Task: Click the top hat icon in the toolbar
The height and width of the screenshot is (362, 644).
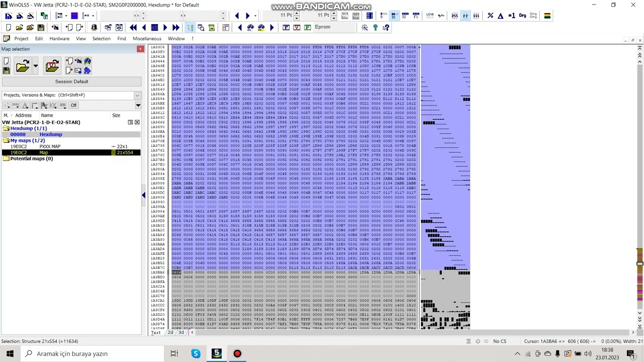Action: [x=94, y=28]
